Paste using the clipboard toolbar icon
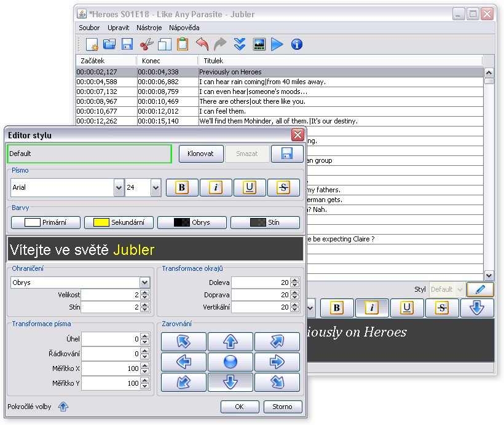The width and height of the screenshot is (504, 425). pos(183,44)
